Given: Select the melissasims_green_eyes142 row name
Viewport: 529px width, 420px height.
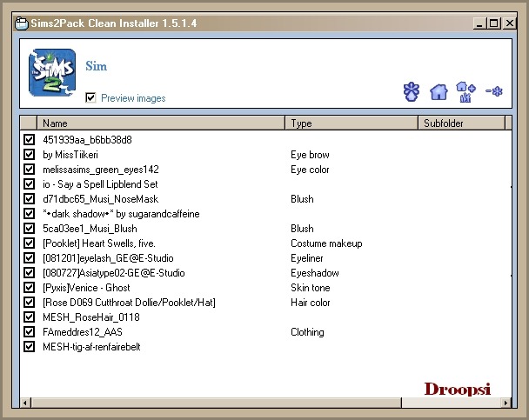Looking at the screenshot, I should [101, 170].
